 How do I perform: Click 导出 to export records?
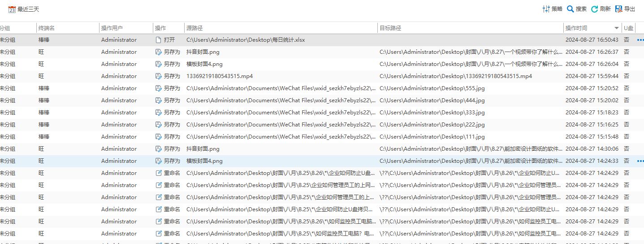[x=625, y=9]
